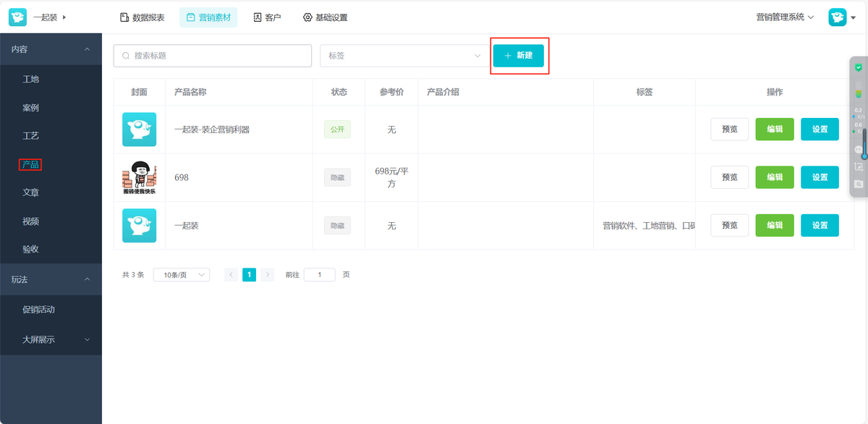868x424 pixels.
Task: Click 编辑 for the 698 product
Action: coord(775,177)
